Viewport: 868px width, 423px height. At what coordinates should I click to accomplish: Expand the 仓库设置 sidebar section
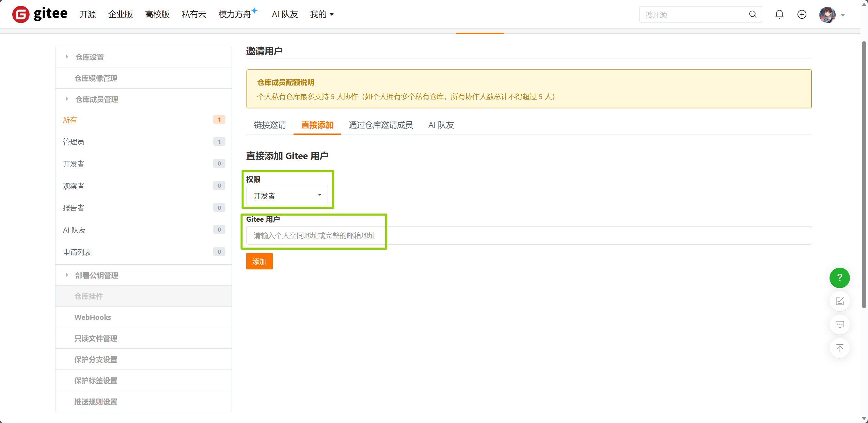[90, 57]
